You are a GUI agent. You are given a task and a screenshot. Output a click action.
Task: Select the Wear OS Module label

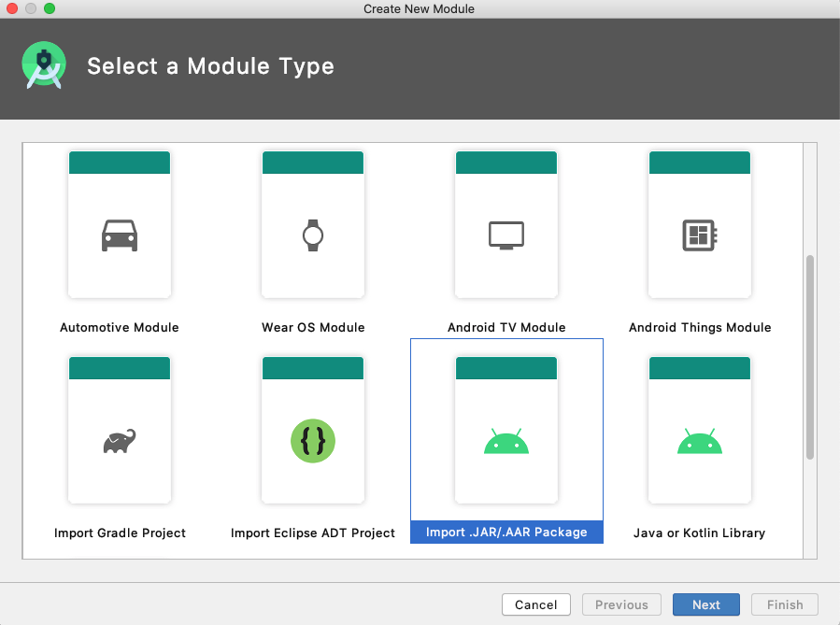313,327
